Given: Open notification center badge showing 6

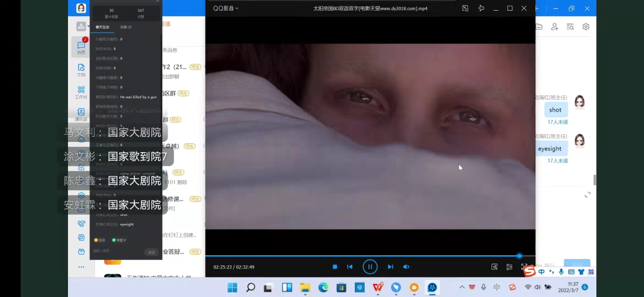Looking at the screenshot, I should [x=585, y=287].
